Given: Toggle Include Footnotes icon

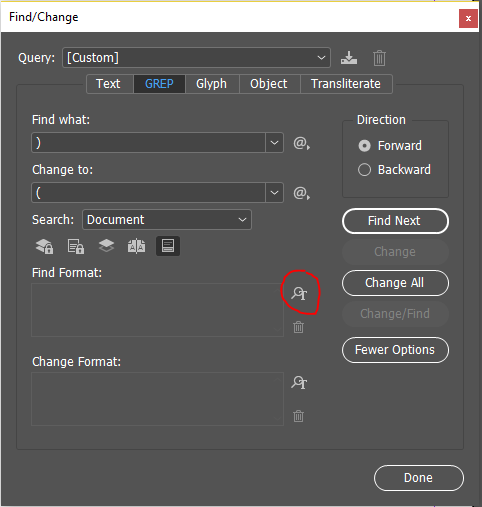Looking at the screenshot, I should 168,246.
